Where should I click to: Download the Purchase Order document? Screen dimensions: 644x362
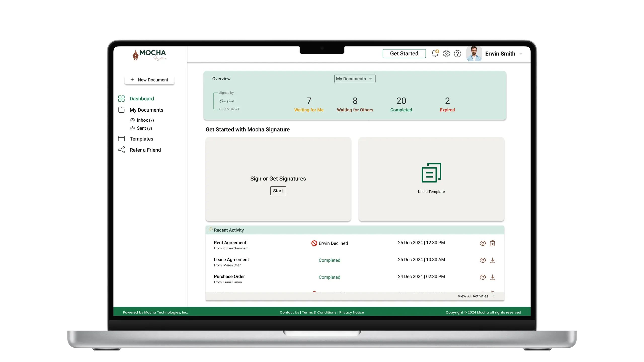coord(492,277)
